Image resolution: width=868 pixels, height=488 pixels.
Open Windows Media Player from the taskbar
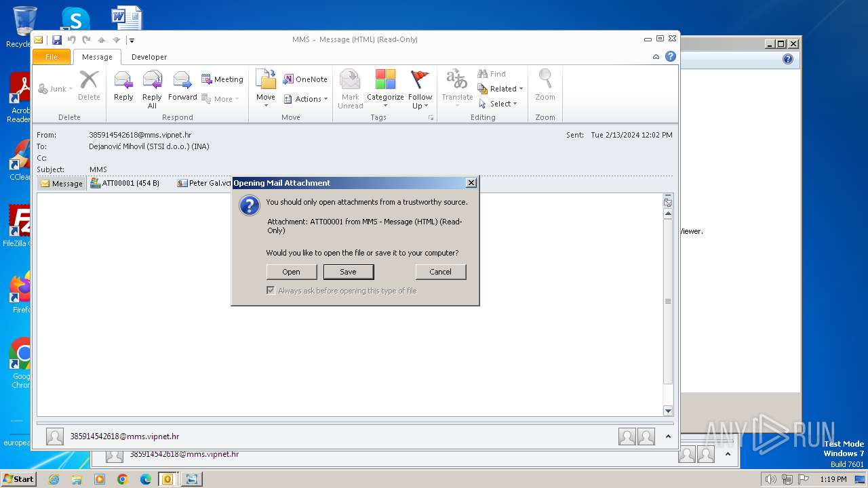pyautogui.click(x=100, y=479)
